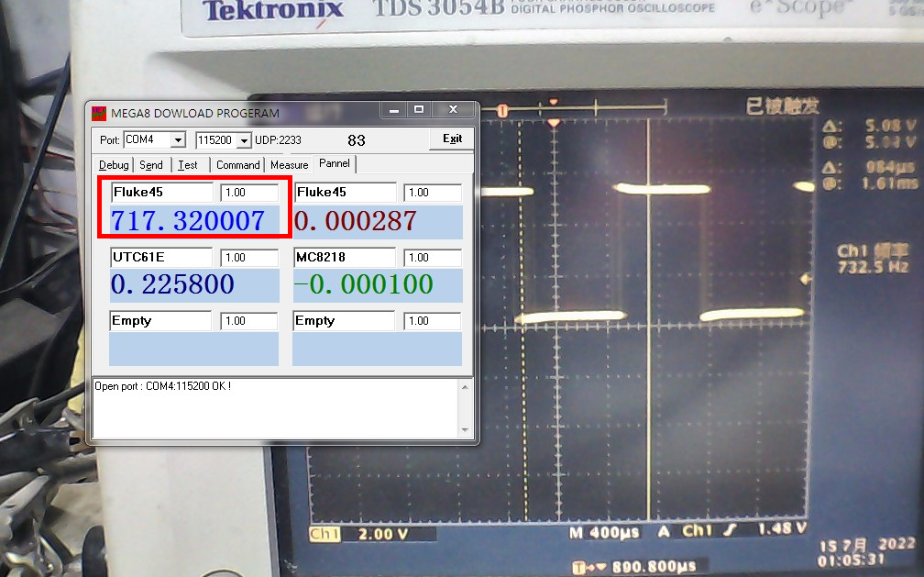
Task: Select the Test tab
Action: tap(188, 165)
